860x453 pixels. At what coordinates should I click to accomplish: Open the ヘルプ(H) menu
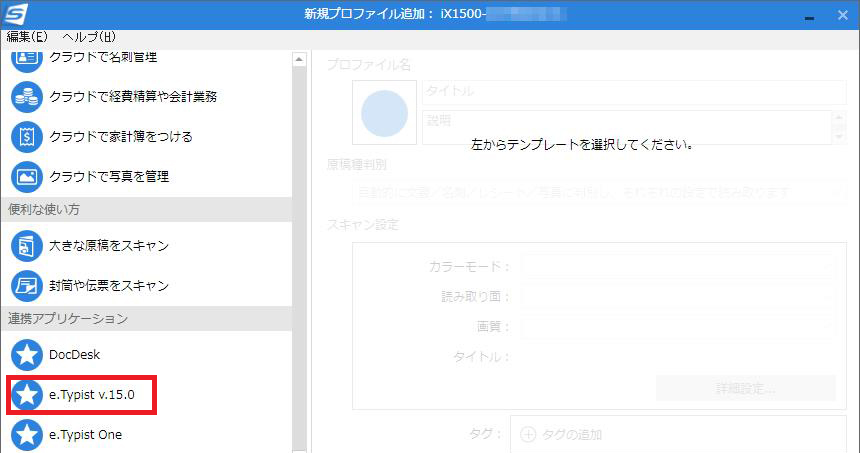click(x=89, y=37)
